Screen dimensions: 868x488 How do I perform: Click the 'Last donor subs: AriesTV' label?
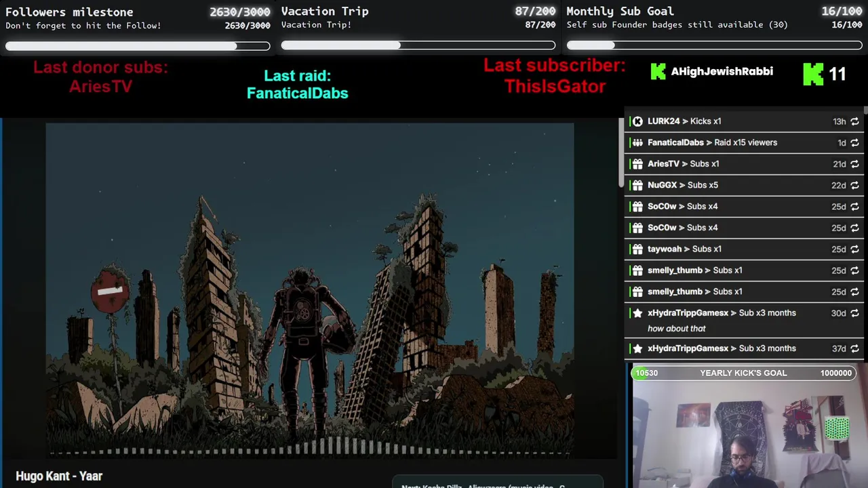(x=100, y=77)
